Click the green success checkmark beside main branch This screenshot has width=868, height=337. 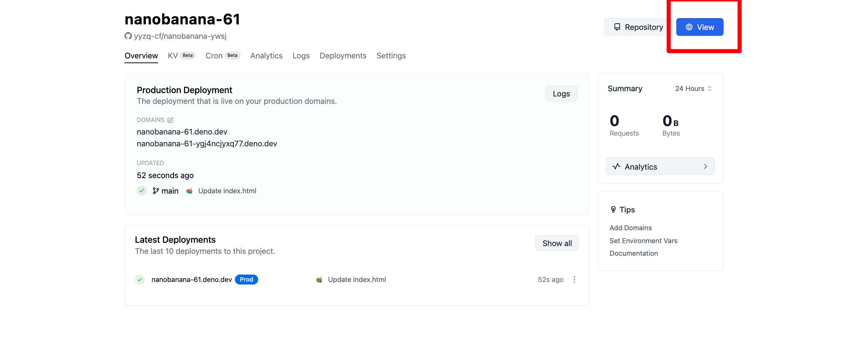(142, 191)
